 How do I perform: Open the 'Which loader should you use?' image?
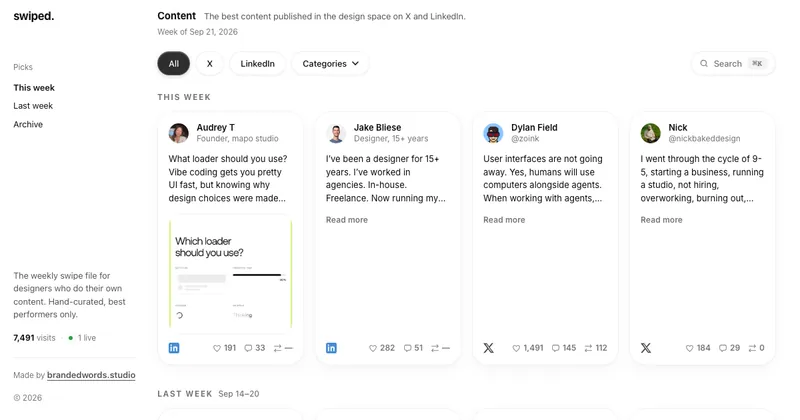[231, 274]
